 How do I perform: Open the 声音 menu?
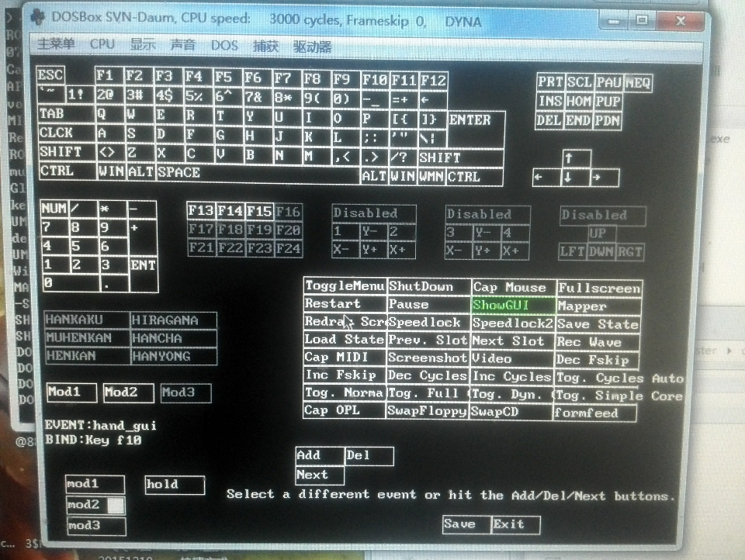[183, 45]
